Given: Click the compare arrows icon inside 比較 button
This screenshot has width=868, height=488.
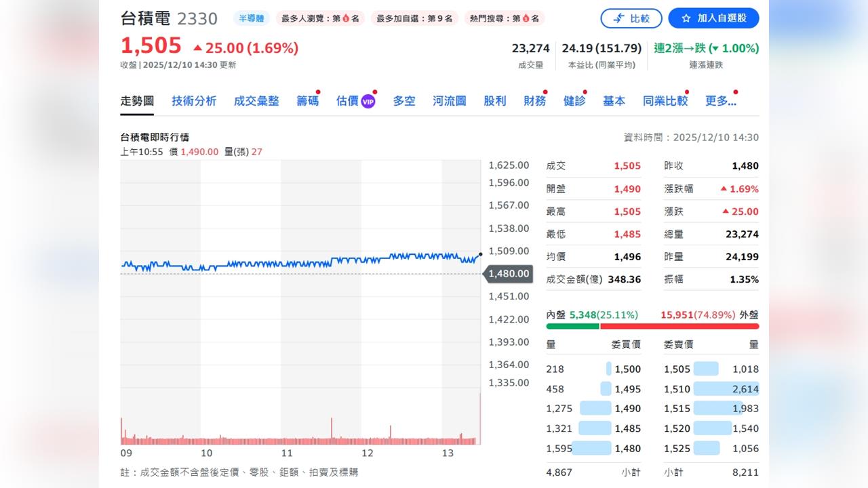Looking at the screenshot, I should coord(619,18).
